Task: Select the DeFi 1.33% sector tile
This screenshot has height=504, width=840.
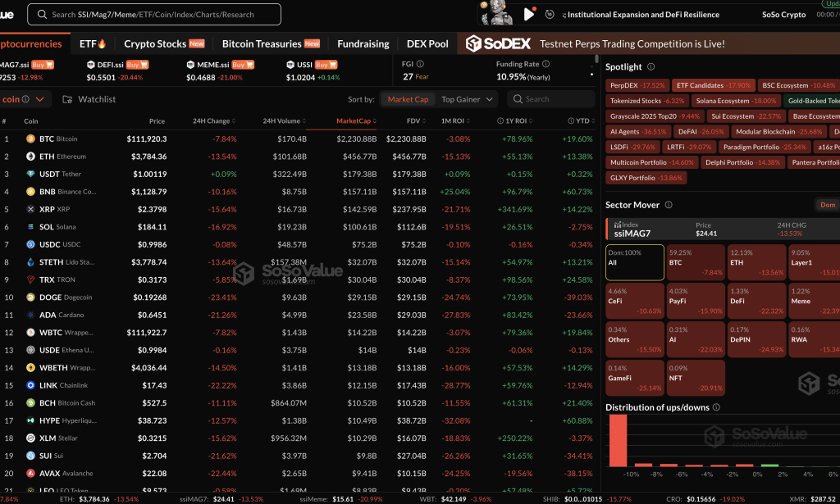Action: click(757, 301)
